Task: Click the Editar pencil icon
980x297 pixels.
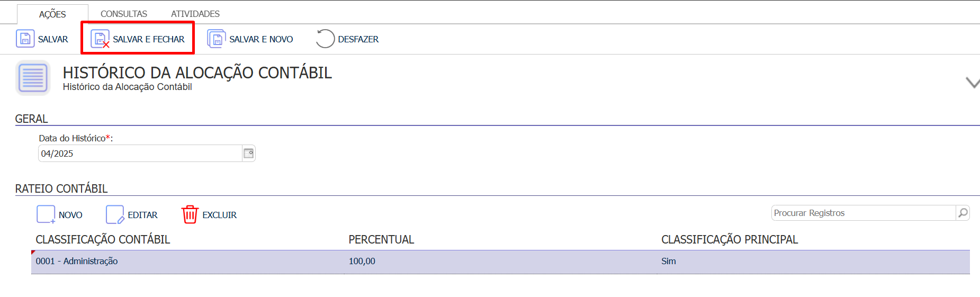Action: pos(115,214)
